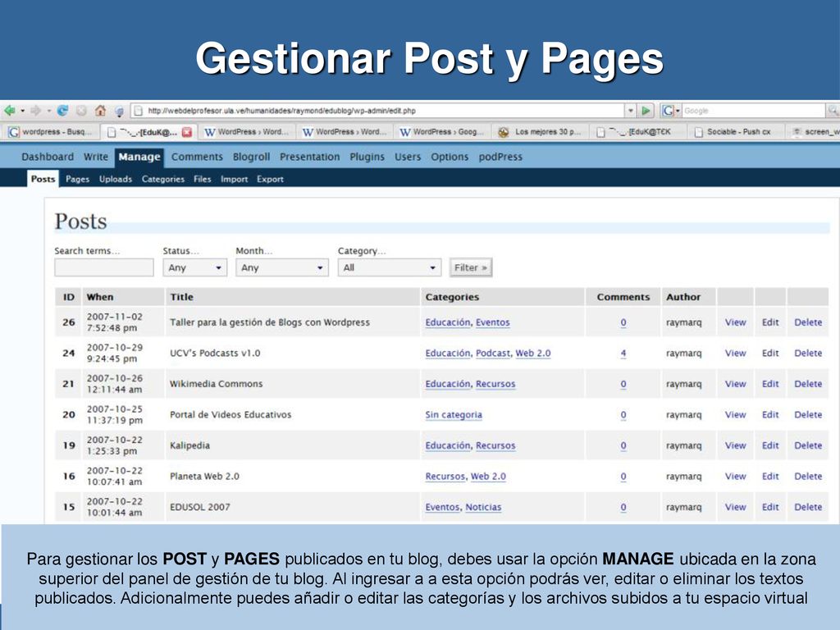The width and height of the screenshot is (840, 630).
Task: Delete the 'EDUSOL 2007' post
Action: coord(808,507)
